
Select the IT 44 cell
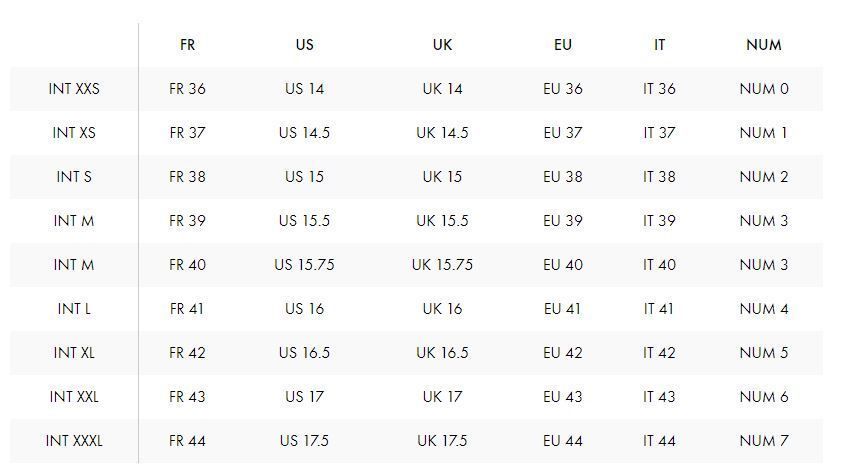[659, 440]
